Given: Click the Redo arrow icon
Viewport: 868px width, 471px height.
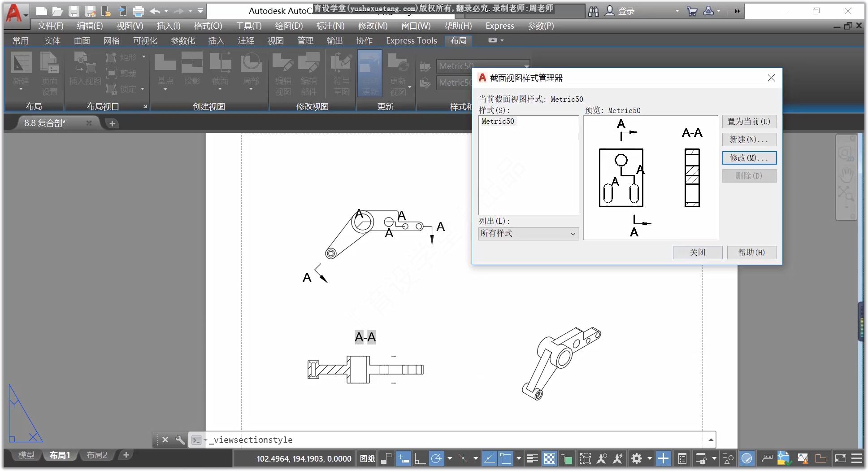Looking at the screenshot, I should (179, 11).
